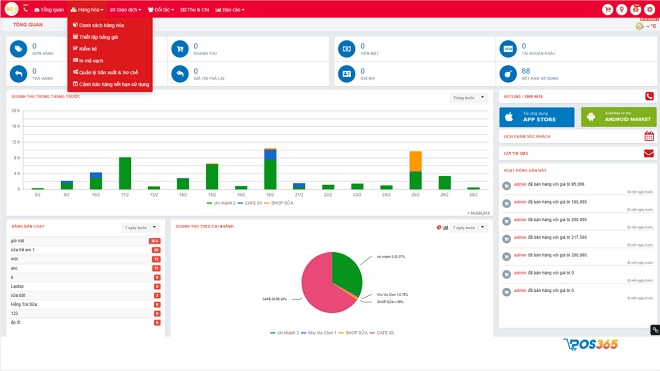Open the Tháng trước period dropdown

pos(468,98)
